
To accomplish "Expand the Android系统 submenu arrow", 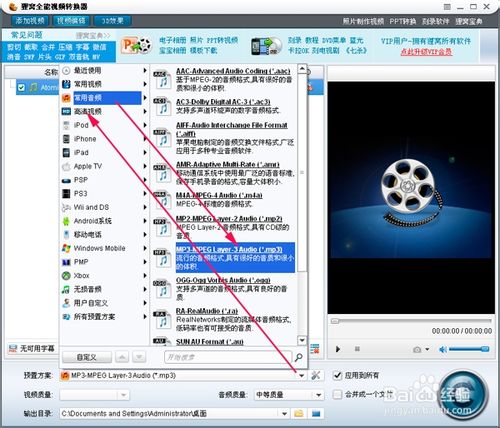I will (x=145, y=221).
